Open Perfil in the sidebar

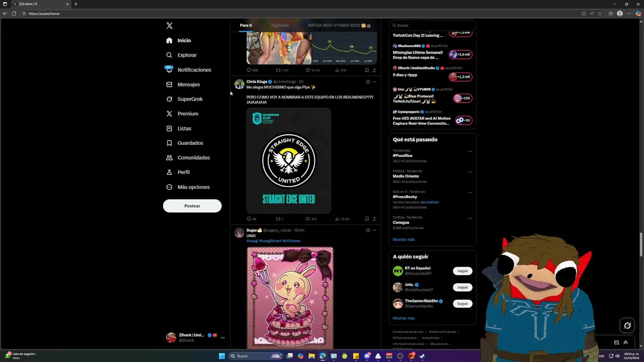[178, 172]
